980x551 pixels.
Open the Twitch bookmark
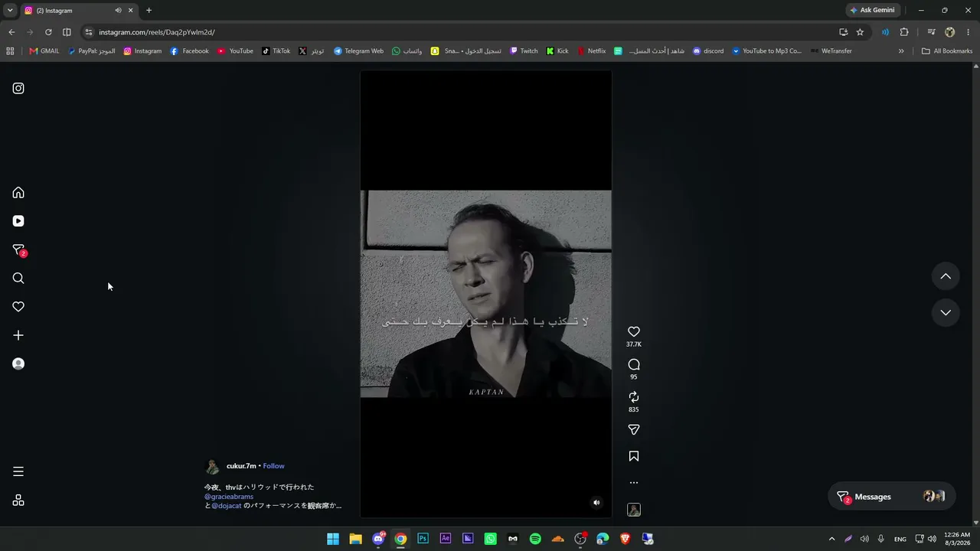[524, 51]
